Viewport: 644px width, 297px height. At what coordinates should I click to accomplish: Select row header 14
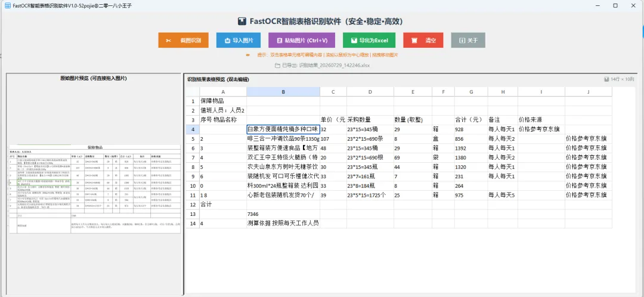[x=192, y=224]
